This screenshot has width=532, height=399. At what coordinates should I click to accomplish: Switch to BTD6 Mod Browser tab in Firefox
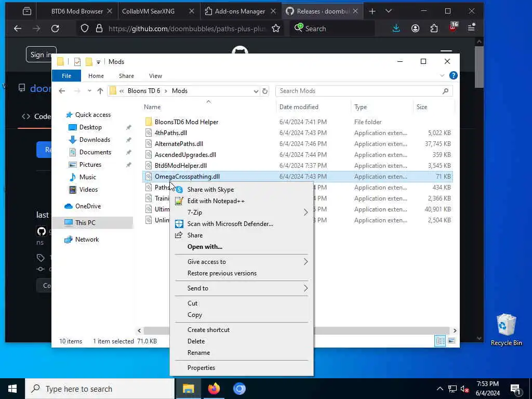(x=77, y=11)
